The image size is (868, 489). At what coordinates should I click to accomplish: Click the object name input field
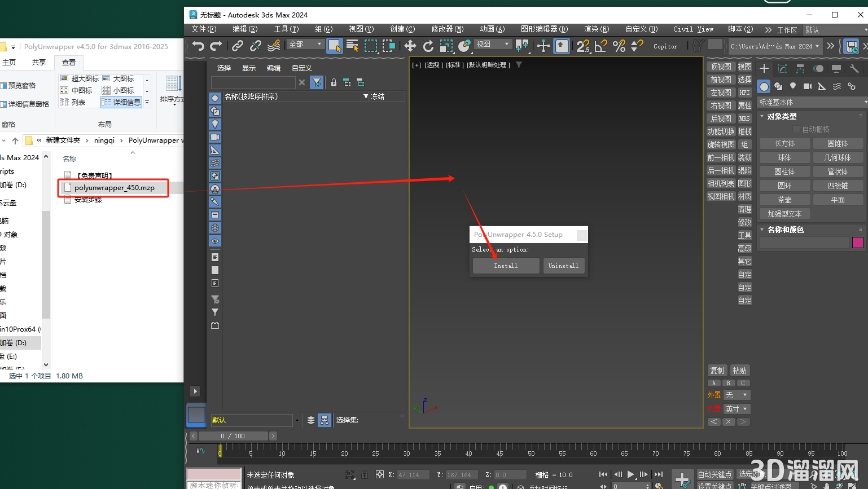pyautogui.click(x=804, y=243)
